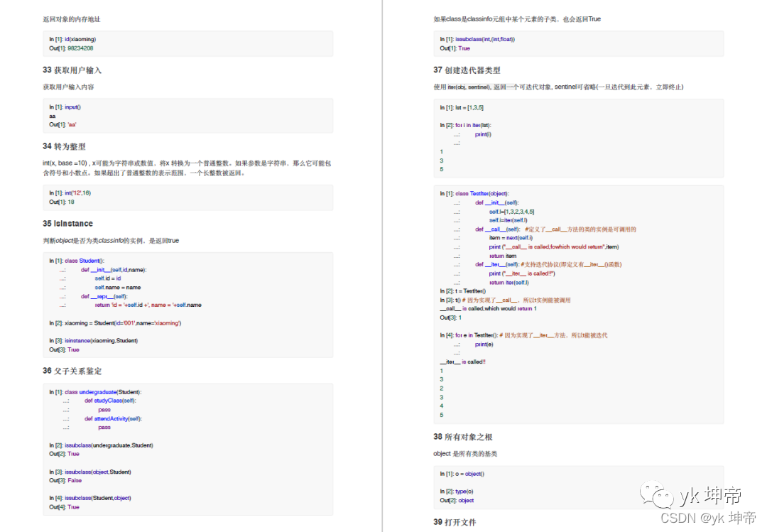Click the line "def __iter__(self):"
Image resolution: width=767 pixels, height=532 pixels.
coord(497,264)
